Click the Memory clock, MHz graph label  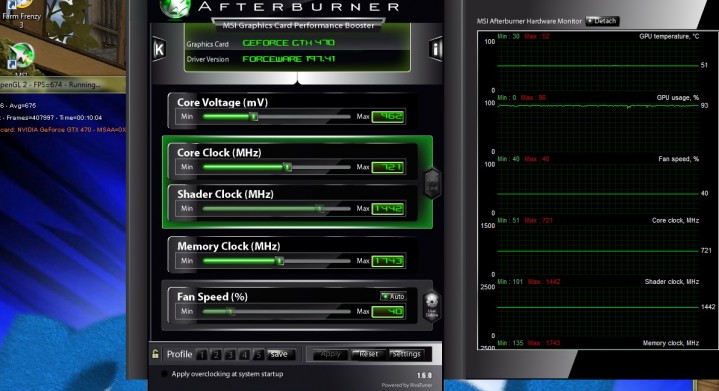[670, 343]
